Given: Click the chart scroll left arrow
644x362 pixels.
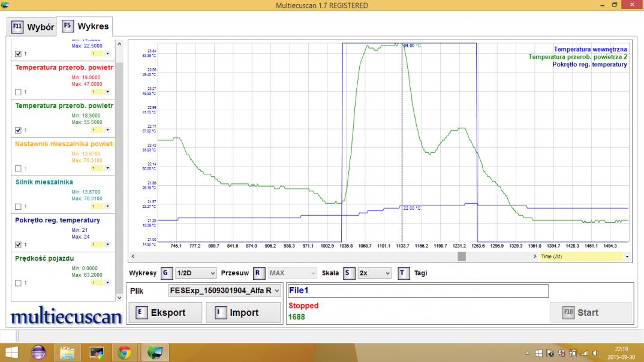Looking at the screenshot, I should point(133,256).
